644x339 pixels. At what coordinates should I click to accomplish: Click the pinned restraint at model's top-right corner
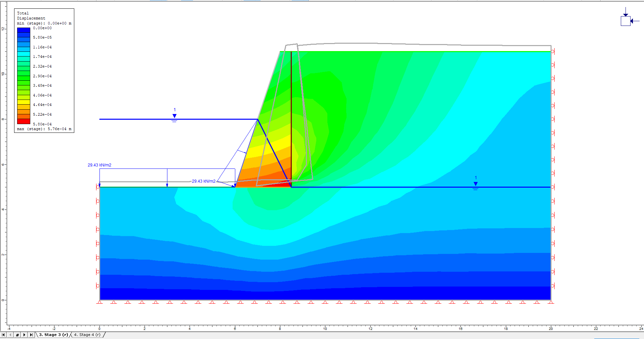click(553, 51)
